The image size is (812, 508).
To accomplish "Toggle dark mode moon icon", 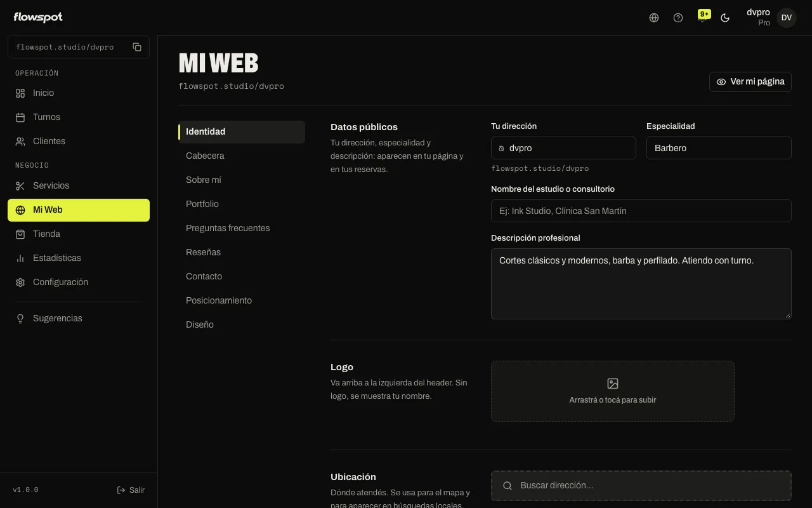I will [725, 18].
